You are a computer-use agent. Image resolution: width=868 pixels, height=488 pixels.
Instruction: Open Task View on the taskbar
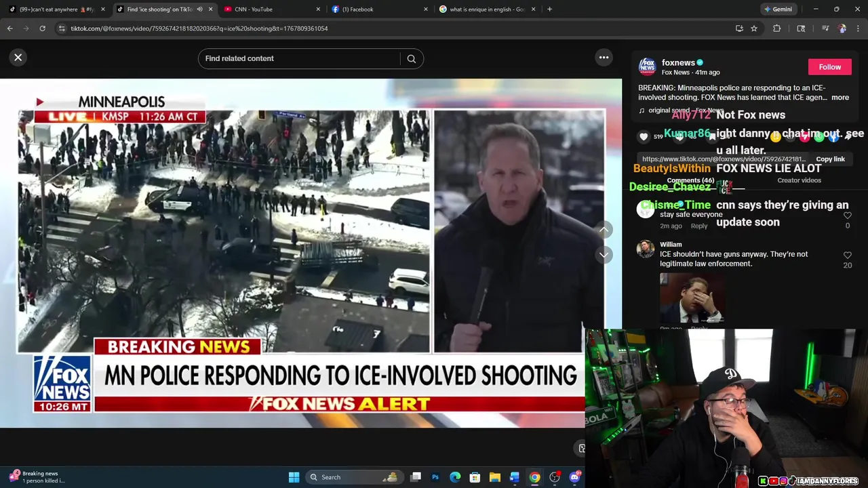pos(416,477)
